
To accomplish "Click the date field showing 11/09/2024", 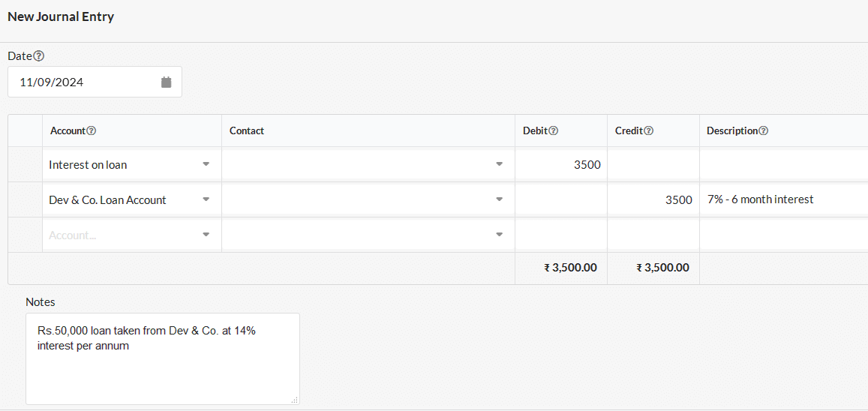I will 95,82.
